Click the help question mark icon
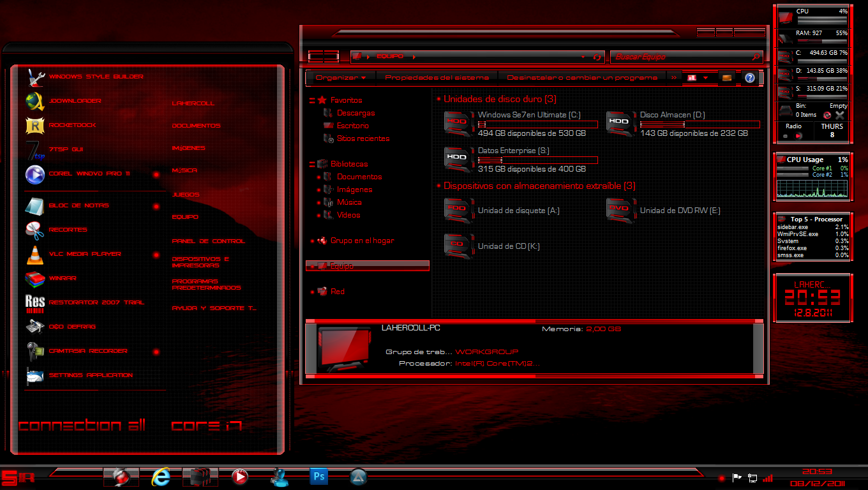Image resolution: width=868 pixels, height=490 pixels. [750, 78]
